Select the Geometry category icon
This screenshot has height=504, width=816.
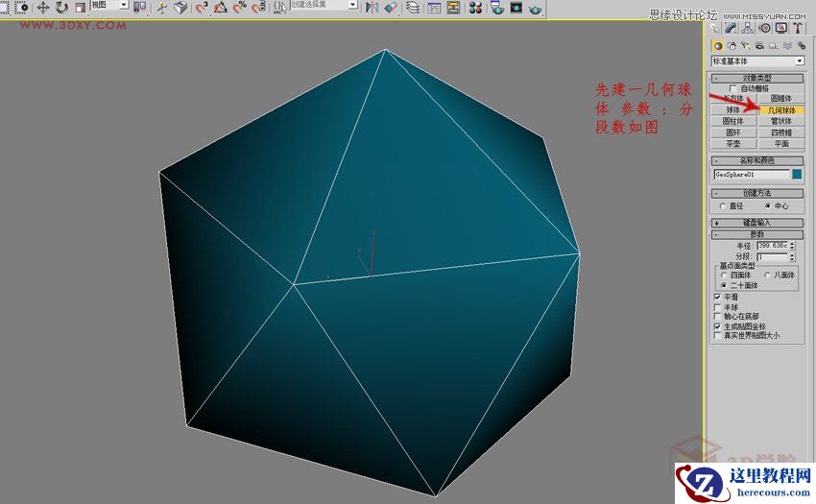coord(718,46)
